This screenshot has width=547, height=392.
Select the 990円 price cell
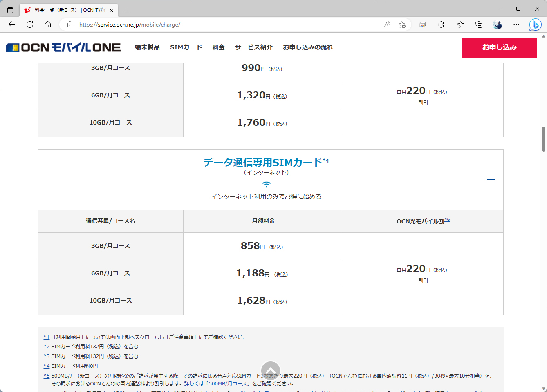tap(263, 72)
